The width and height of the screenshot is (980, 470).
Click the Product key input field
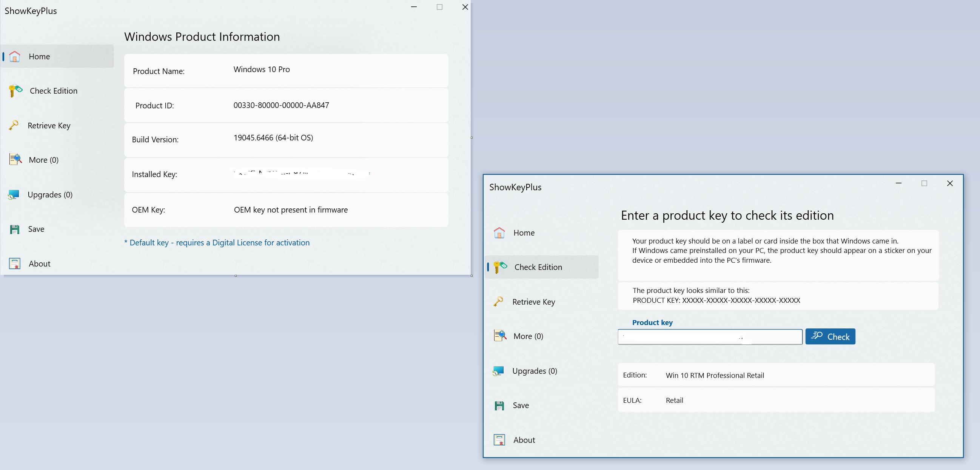[709, 337]
